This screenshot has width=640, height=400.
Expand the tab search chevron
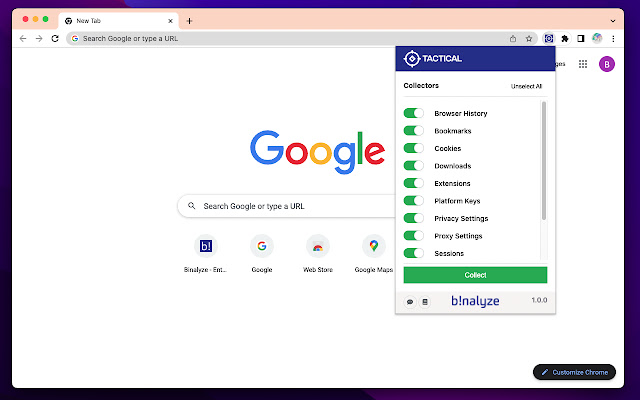tap(613, 21)
